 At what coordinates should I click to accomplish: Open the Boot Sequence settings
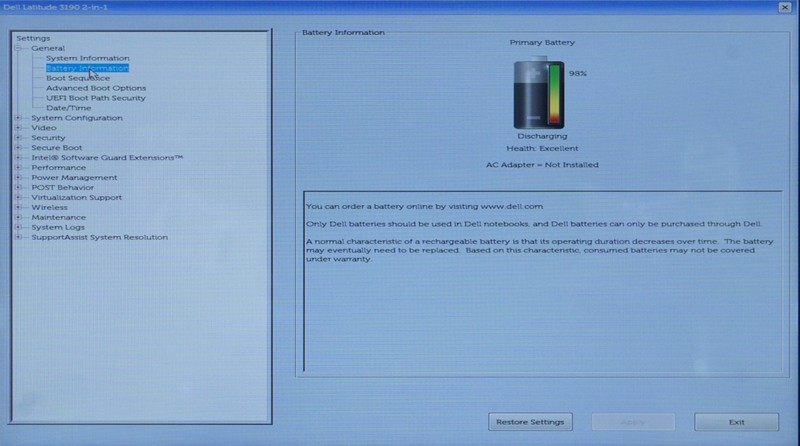tap(78, 78)
